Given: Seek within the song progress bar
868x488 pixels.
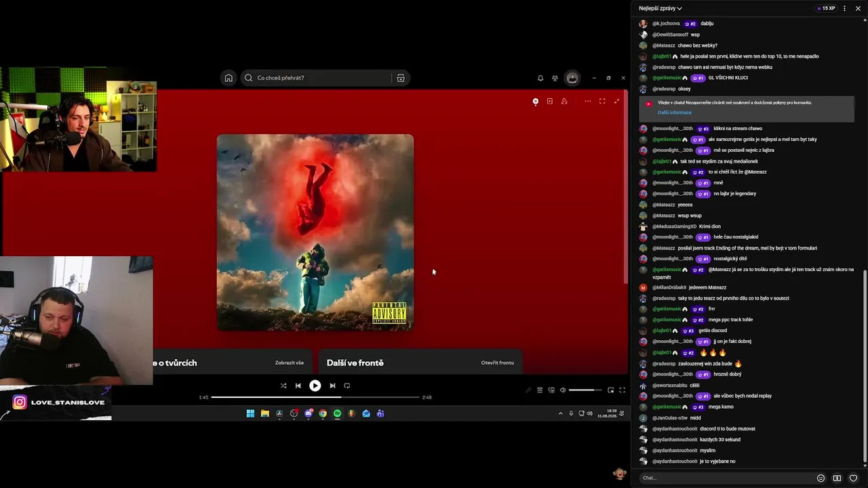Looking at the screenshot, I should point(316,397).
